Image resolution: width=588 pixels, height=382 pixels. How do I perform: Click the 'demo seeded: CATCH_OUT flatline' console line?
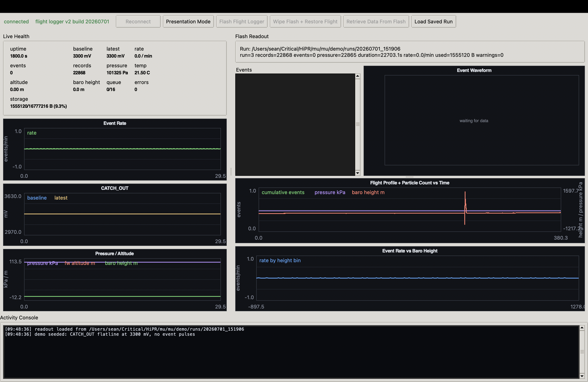pos(100,334)
